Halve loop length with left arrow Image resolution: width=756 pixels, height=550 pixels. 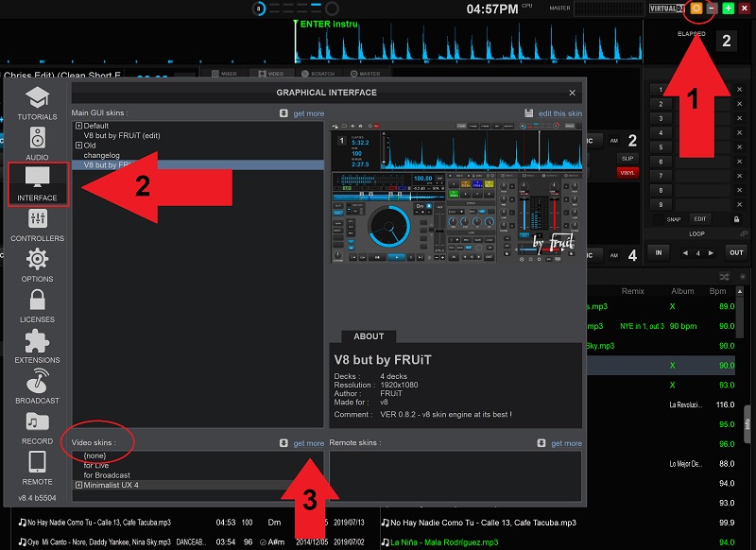click(x=685, y=253)
